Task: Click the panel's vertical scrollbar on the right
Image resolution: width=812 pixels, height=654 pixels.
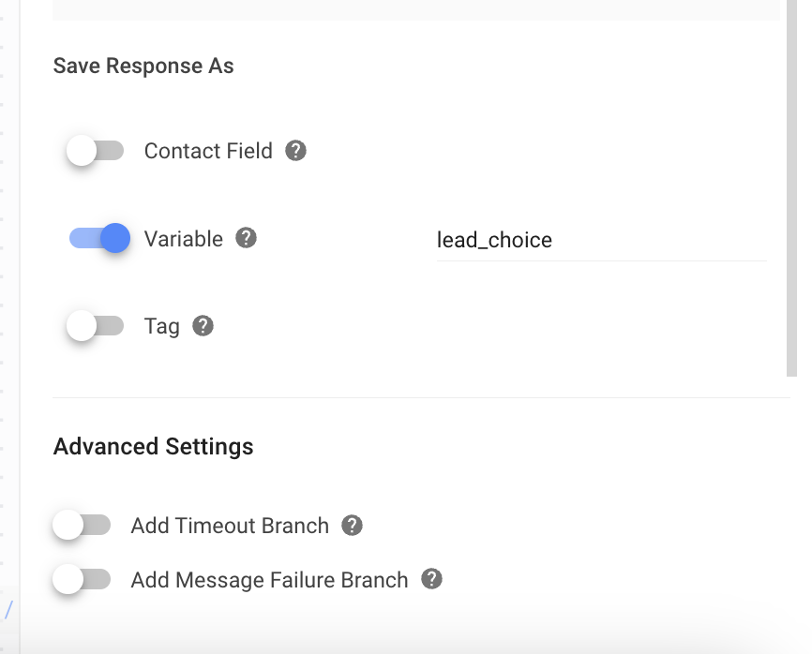Action: click(790, 187)
